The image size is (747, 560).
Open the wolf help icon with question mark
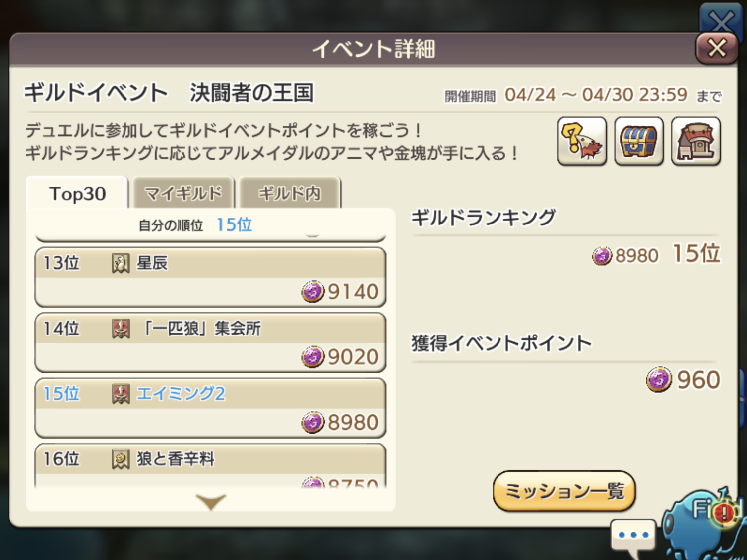(x=582, y=141)
